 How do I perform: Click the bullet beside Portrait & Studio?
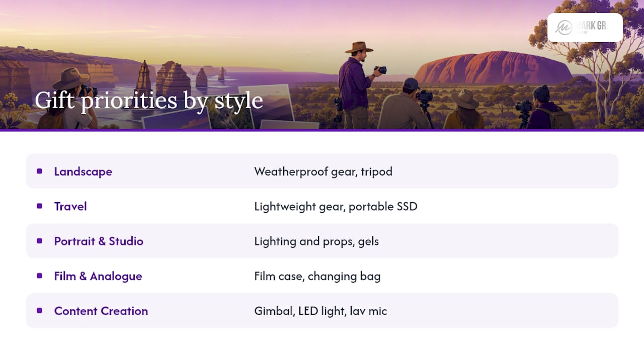pyautogui.click(x=39, y=241)
